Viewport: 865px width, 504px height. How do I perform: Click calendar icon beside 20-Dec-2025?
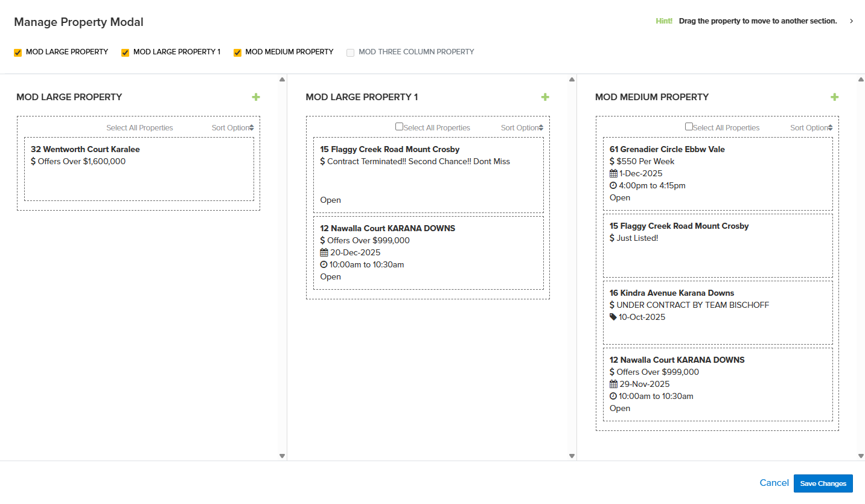tap(324, 253)
